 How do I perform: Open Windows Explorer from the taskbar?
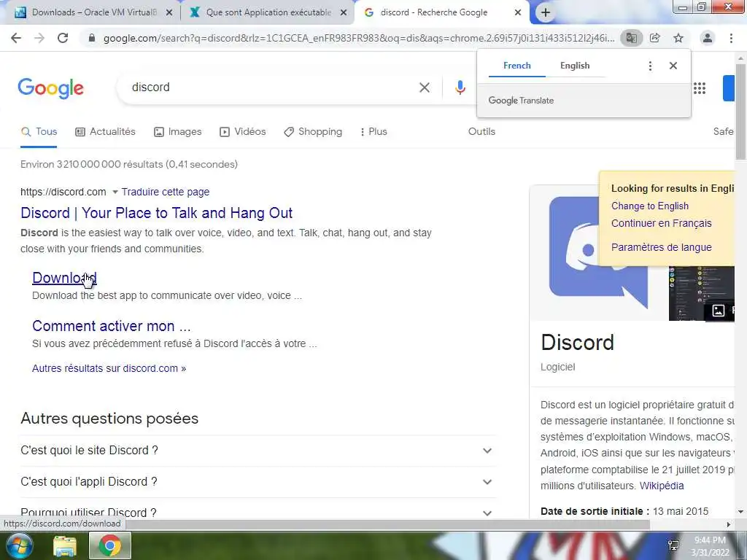(64, 546)
